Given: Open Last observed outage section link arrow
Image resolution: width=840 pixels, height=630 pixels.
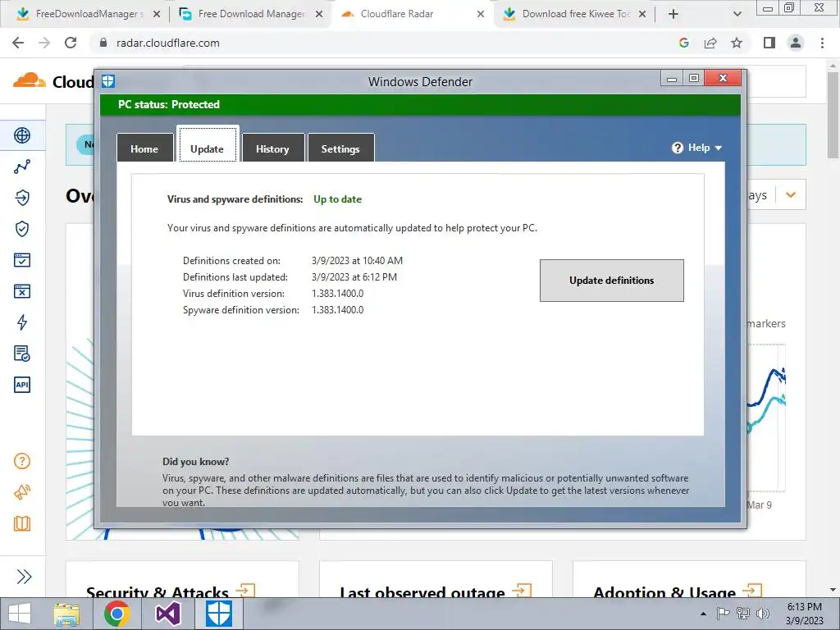Looking at the screenshot, I should coord(521,591).
